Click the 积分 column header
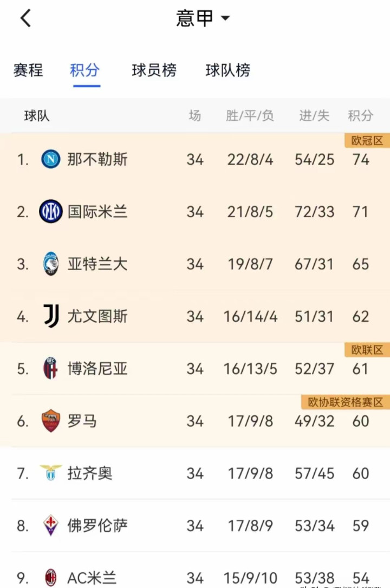The image size is (390, 588). coord(360,116)
